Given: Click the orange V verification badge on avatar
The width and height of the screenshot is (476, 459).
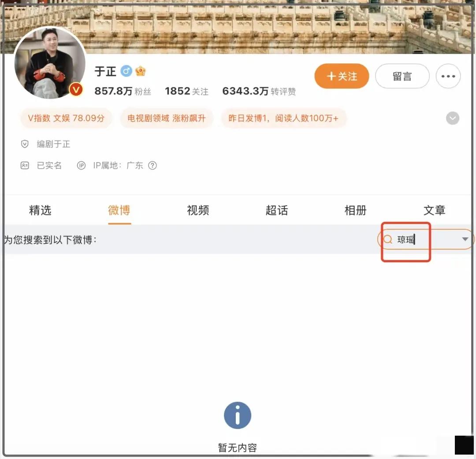Looking at the screenshot, I should [x=76, y=90].
